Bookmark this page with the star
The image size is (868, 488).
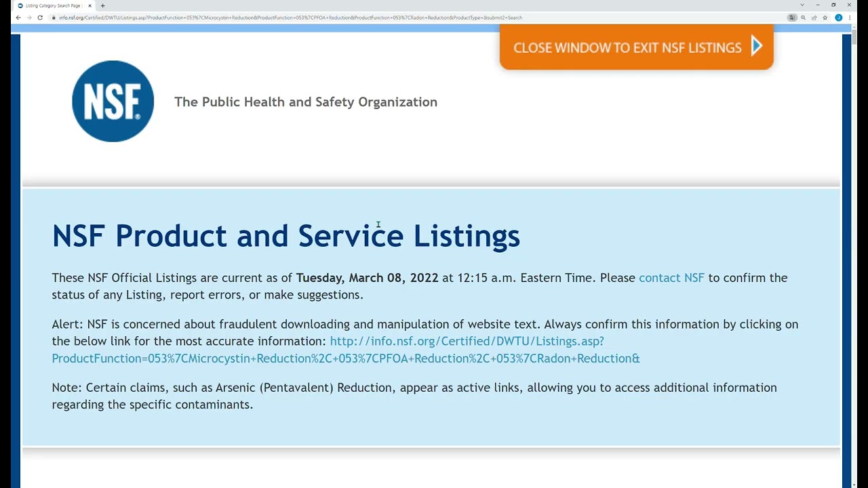[x=825, y=18]
